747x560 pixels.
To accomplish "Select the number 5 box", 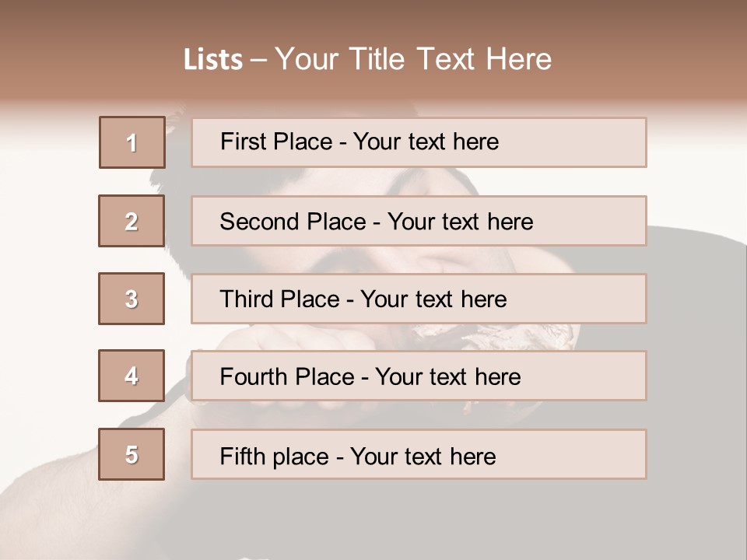I will (132, 454).
